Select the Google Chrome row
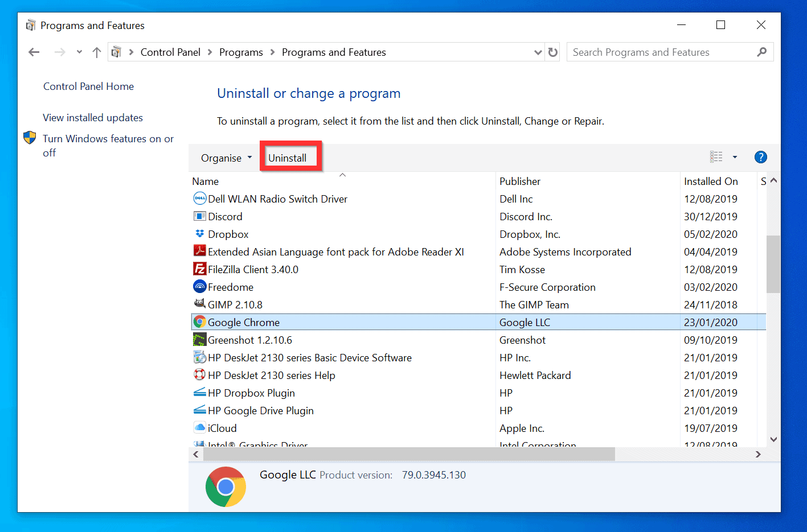 tap(478, 322)
